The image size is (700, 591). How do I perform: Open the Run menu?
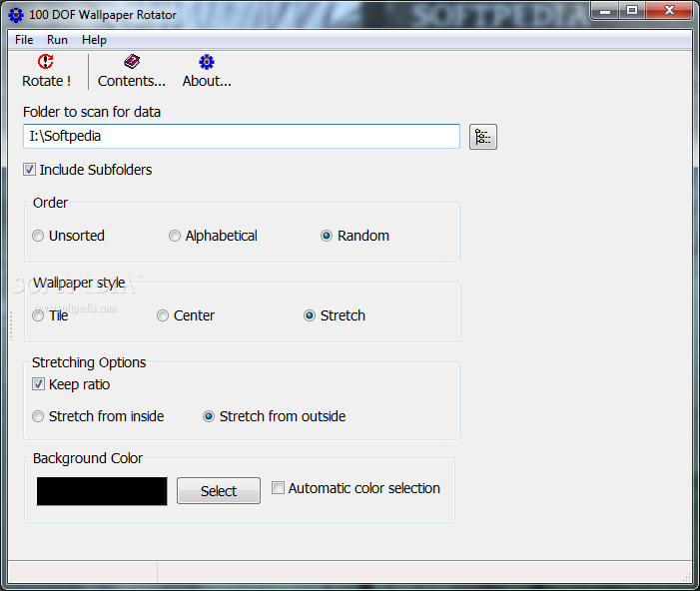coord(57,40)
